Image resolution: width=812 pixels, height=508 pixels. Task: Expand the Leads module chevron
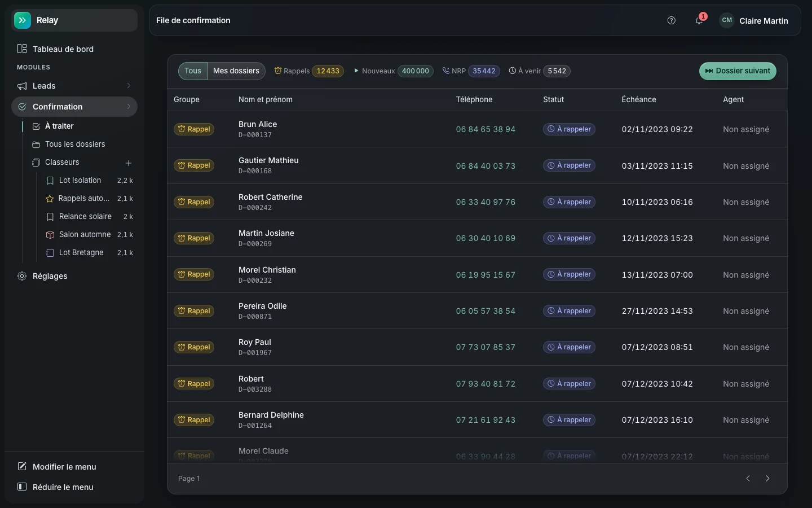(129, 86)
